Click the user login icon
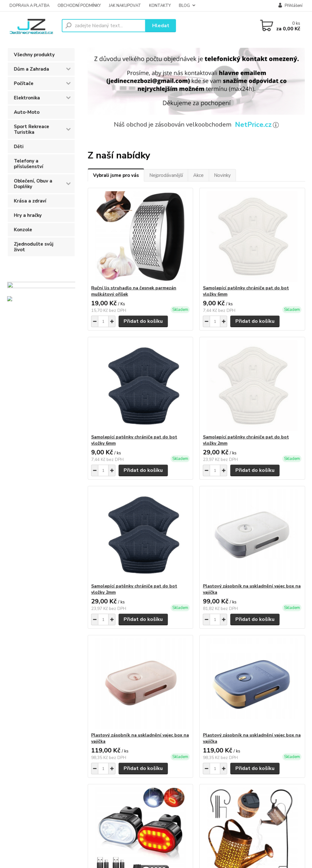This screenshot has height=868, width=312. click(280, 6)
